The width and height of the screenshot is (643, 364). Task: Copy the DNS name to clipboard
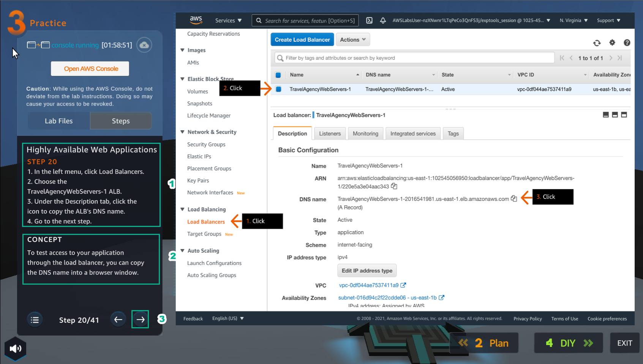(514, 199)
